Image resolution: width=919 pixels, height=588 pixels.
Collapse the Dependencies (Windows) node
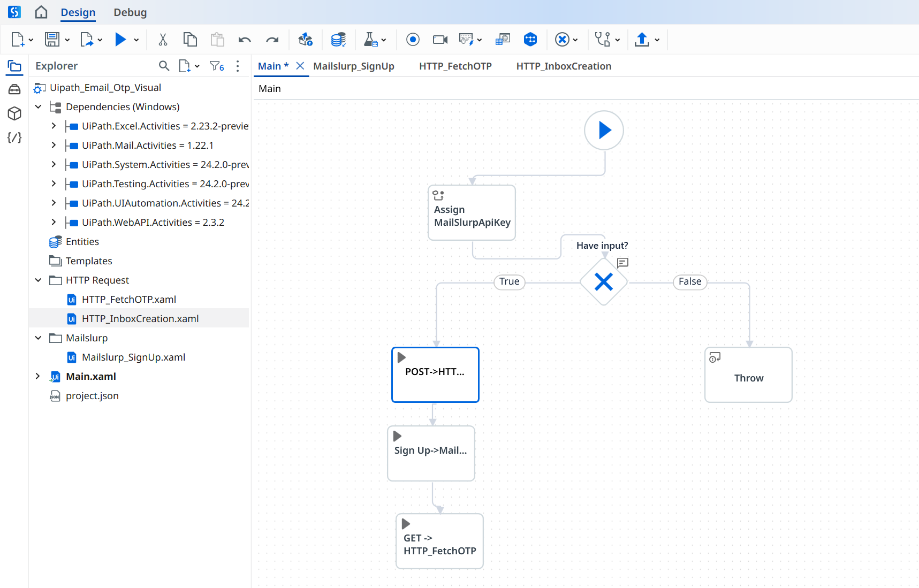coord(38,106)
